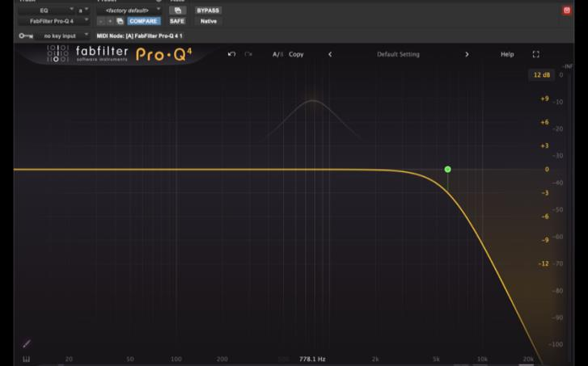Open the no key input dropdown
The width and height of the screenshot is (588, 366).
pos(63,36)
